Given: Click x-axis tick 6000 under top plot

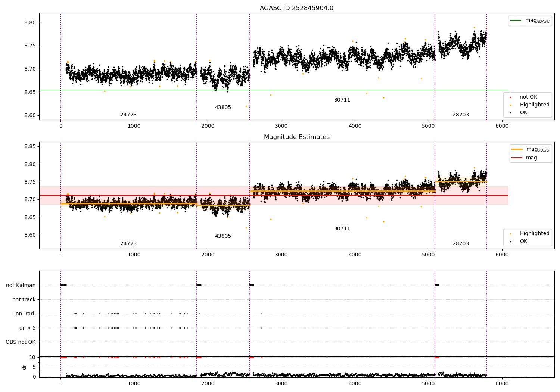Looking at the screenshot, I should coord(502,126).
